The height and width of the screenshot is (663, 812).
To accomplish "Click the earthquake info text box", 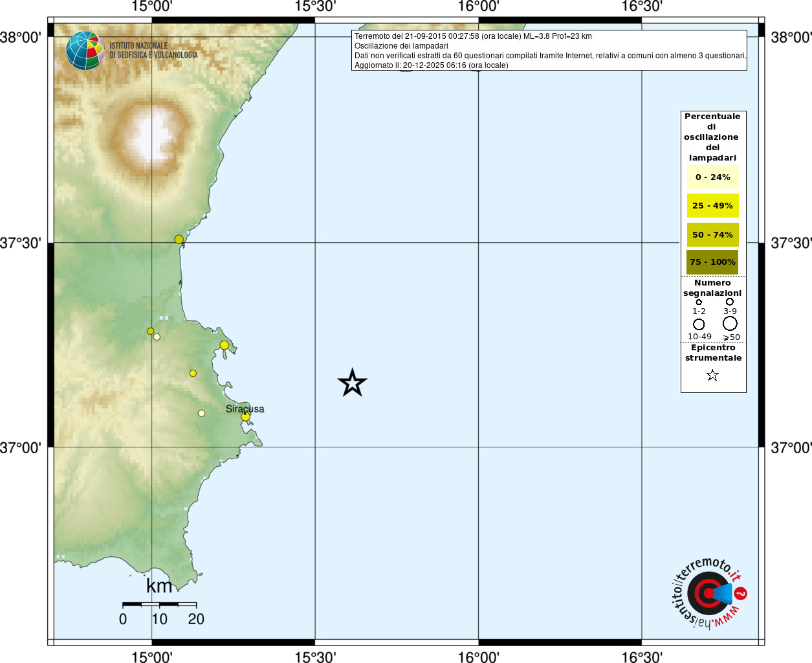I will (x=549, y=51).
